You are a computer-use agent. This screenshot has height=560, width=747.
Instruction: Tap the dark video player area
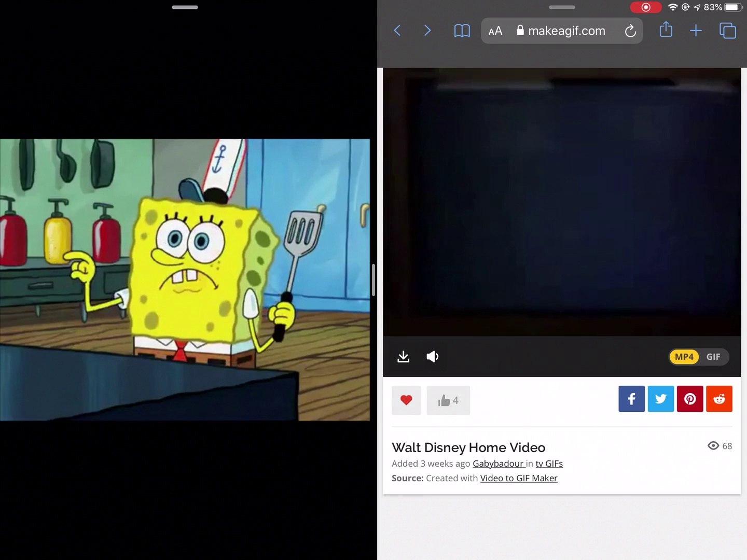[x=562, y=202]
